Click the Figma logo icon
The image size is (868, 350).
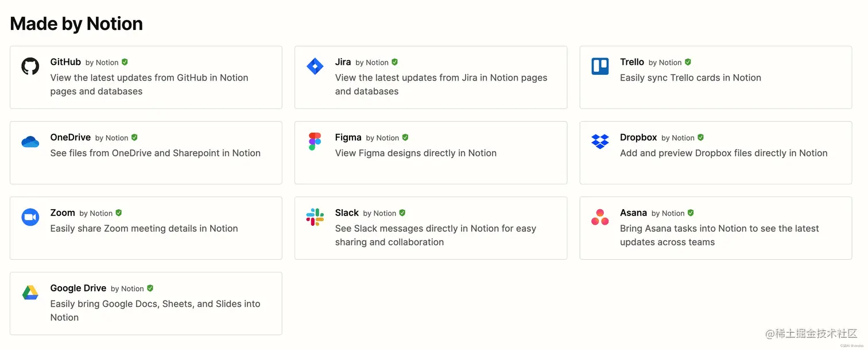tap(315, 141)
